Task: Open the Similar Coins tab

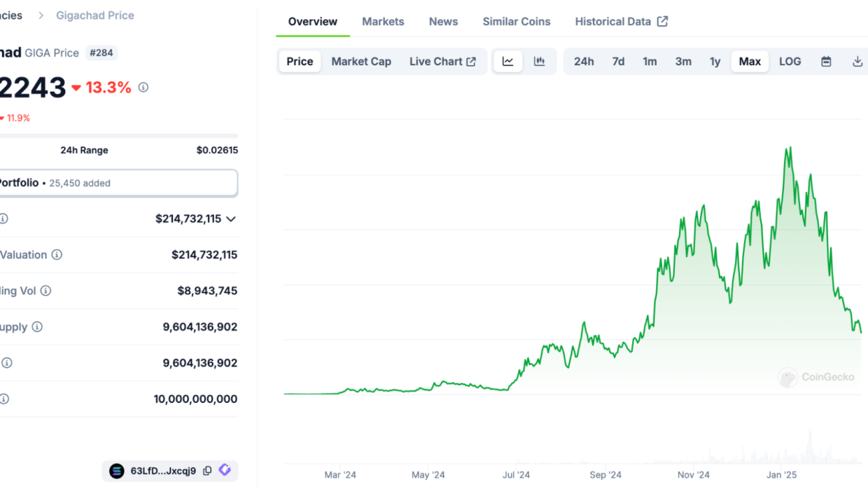Action: 517,22
